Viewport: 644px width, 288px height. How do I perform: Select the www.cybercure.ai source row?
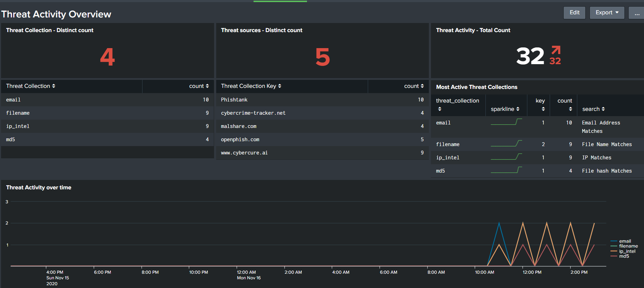pos(322,153)
